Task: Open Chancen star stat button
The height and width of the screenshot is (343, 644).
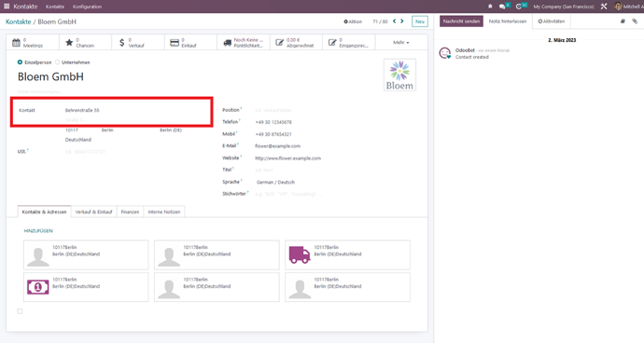Action: click(x=86, y=43)
